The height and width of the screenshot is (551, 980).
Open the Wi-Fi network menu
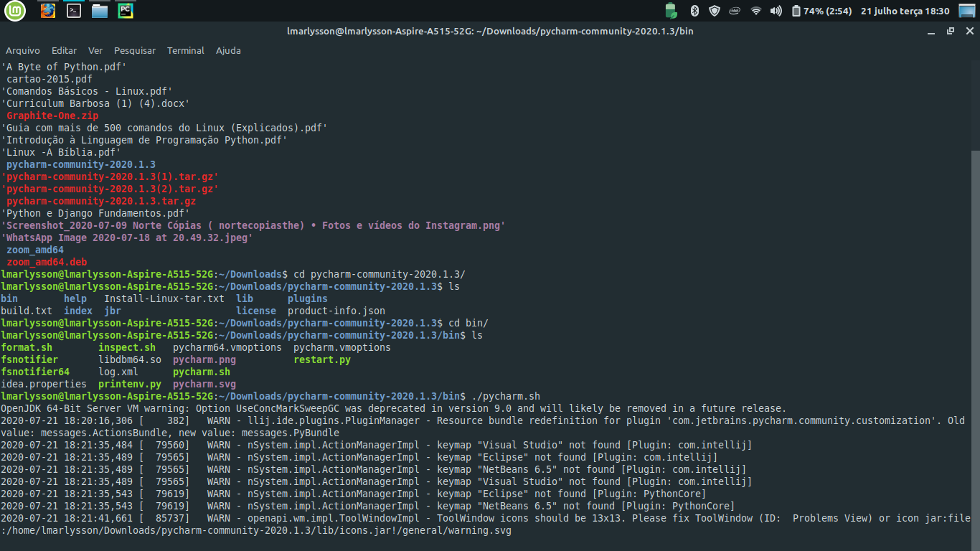(755, 11)
